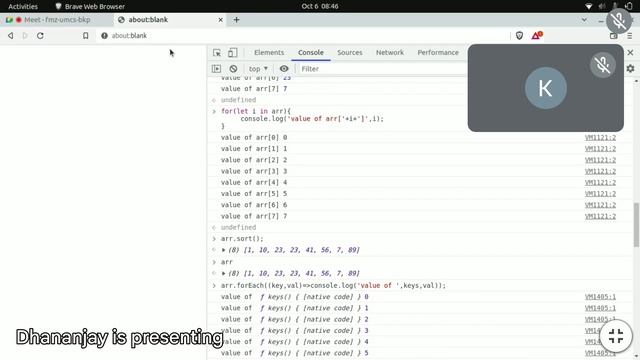640x360 pixels.
Task: Switch to the Elements tab
Action: [x=269, y=53]
